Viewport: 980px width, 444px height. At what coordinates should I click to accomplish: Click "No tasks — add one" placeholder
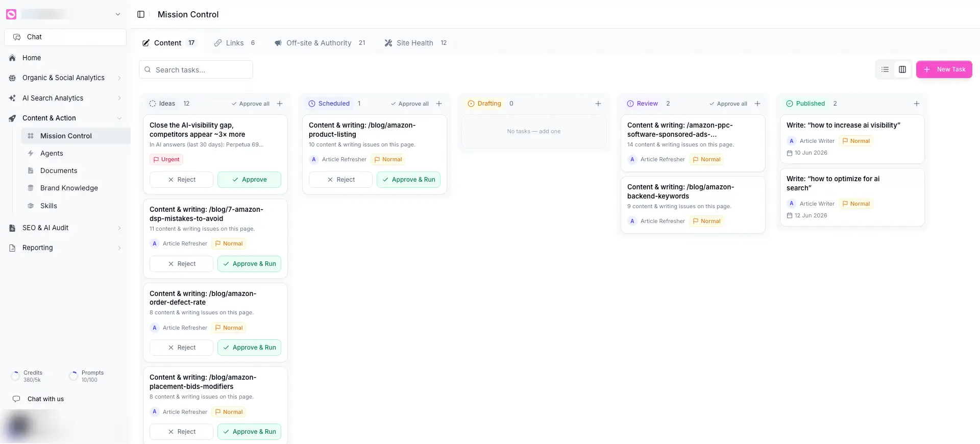coord(534,131)
